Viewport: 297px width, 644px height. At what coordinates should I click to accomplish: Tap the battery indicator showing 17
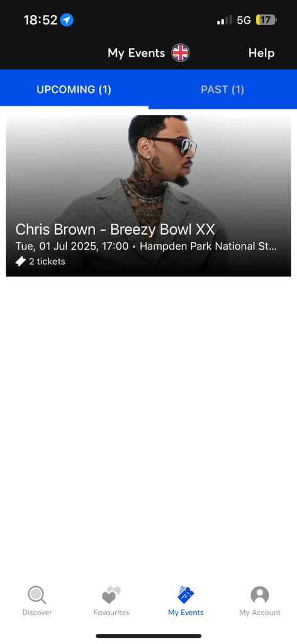266,19
